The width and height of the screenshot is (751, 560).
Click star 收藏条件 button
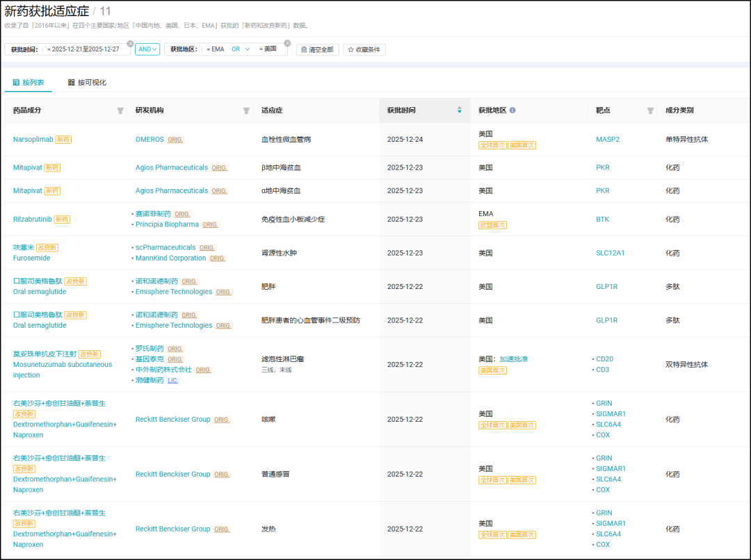tap(364, 50)
